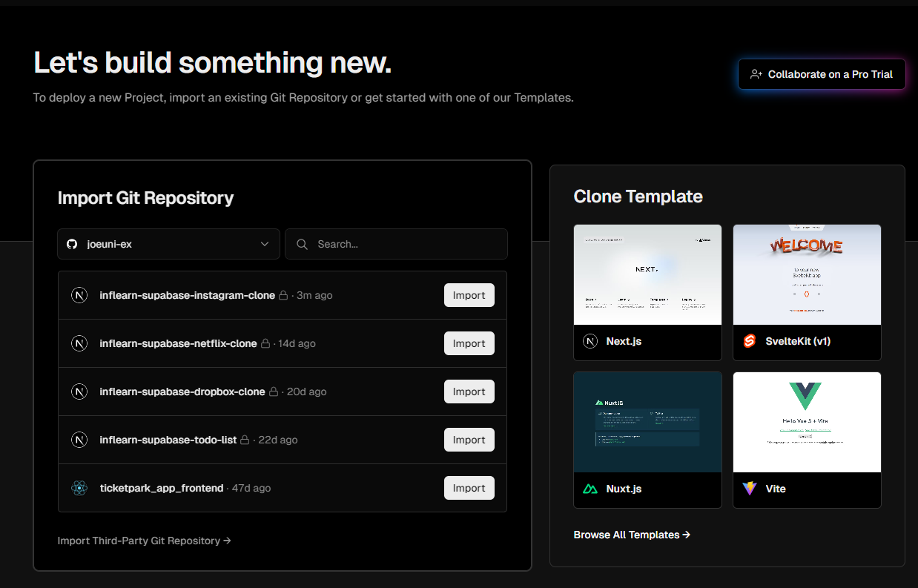Viewport: 918px width, 588px height.
Task: Click the 'Import Git Repository' heading
Action: pyautogui.click(x=145, y=198)
